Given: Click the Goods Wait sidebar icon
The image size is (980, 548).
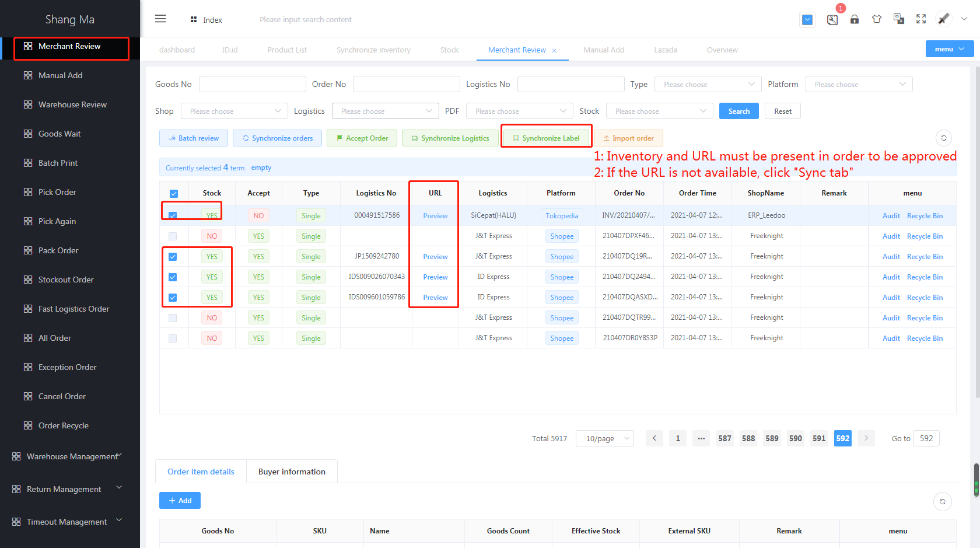Looking at the screenshot, I should [28, 134].
